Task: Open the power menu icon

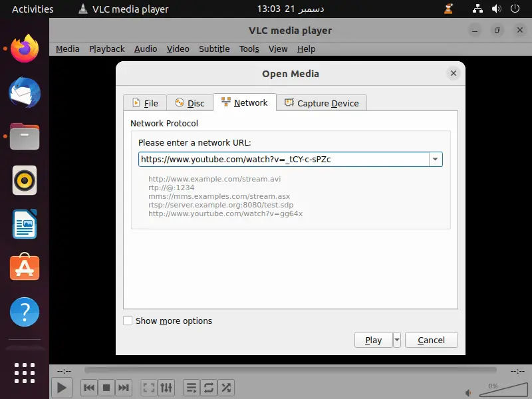Action: point(515,9)
